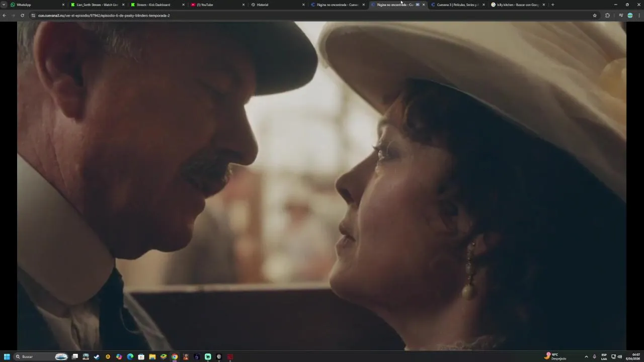Open Copilot from the taskbar

pyautogui.click(x=119, y=356)
